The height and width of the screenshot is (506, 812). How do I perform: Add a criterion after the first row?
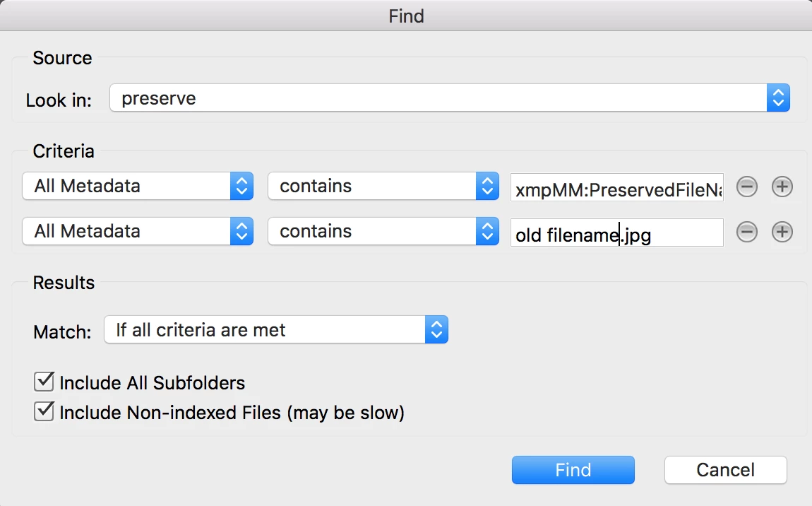(782, 187)
